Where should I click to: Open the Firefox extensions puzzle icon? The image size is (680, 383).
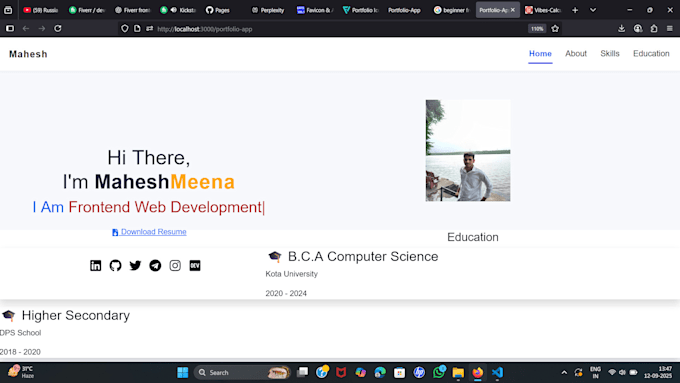654,29
